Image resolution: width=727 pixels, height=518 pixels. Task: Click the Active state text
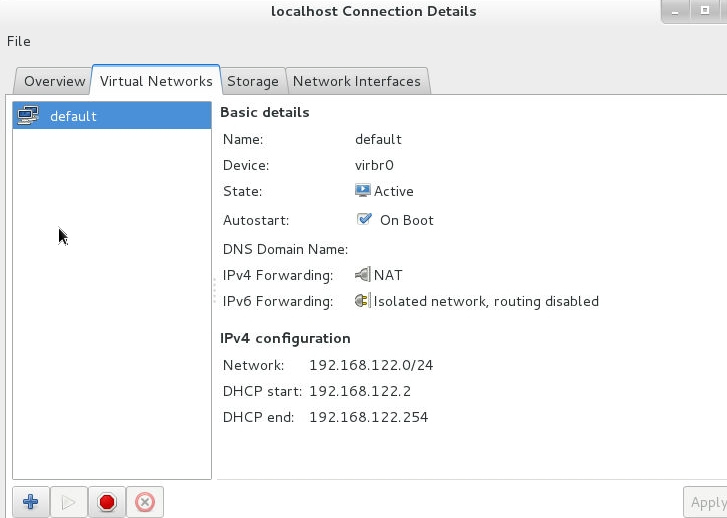tap(394, 191)
